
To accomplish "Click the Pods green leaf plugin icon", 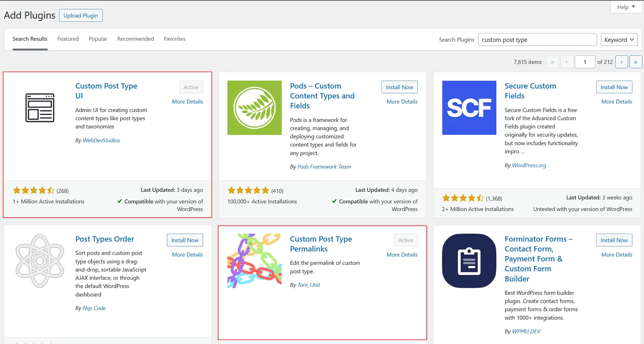I will coord(254,108).
